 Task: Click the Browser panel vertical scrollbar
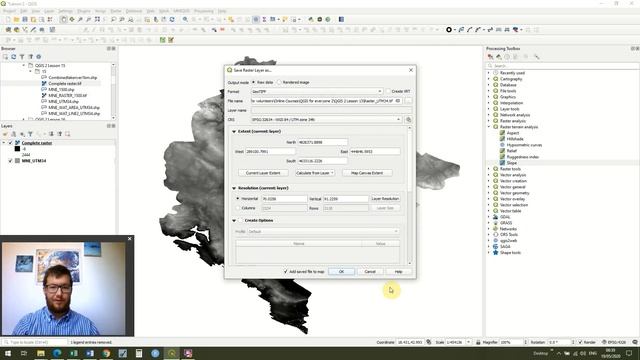click(113, 91)
